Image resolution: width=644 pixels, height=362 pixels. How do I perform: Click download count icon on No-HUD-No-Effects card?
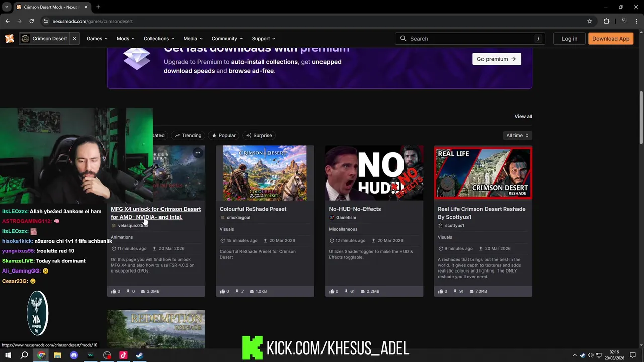pos(346,291)
